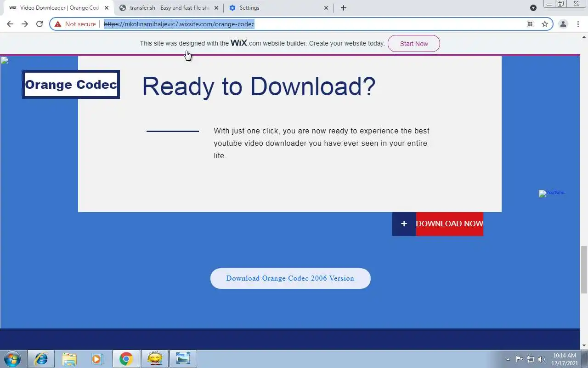Click the address bar URL

tap(179, 24)
